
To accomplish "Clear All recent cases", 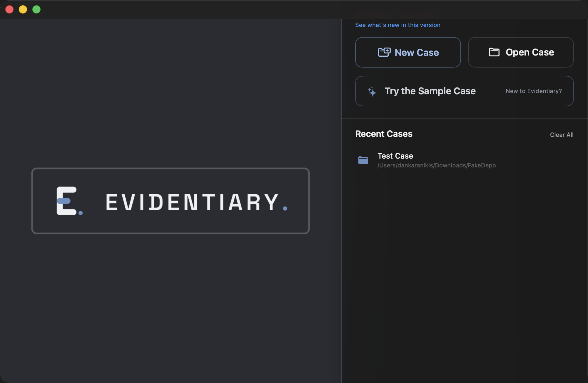I will 562,135.
